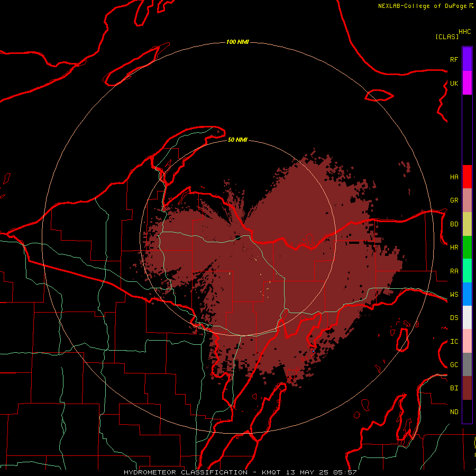Click the IC legend label

(x=454, y=341)
